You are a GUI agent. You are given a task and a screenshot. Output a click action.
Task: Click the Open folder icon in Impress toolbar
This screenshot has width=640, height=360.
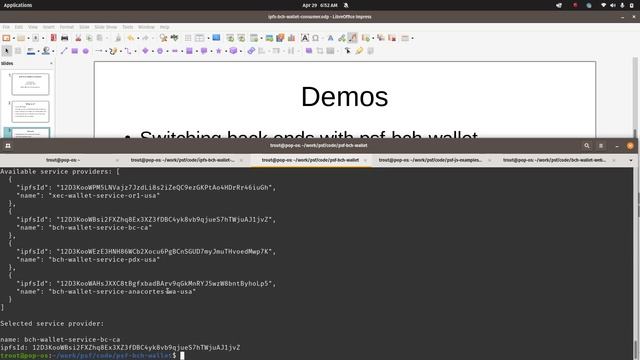[x=21, y=38]
